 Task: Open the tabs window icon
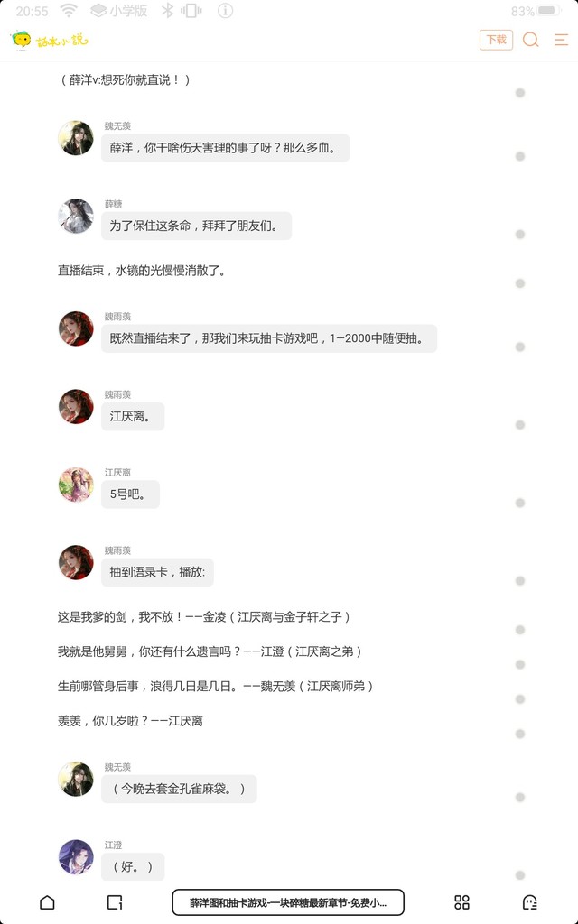pyautogui.click(x=115, y=902)
